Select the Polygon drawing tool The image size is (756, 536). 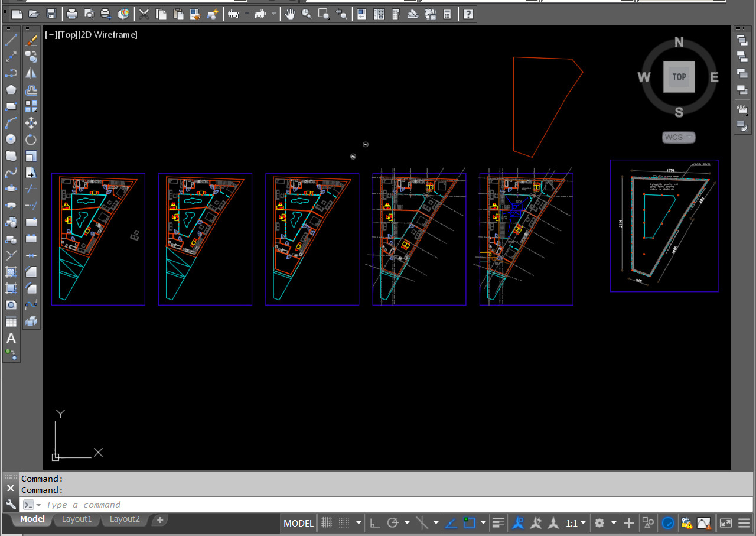click(11, 90)
